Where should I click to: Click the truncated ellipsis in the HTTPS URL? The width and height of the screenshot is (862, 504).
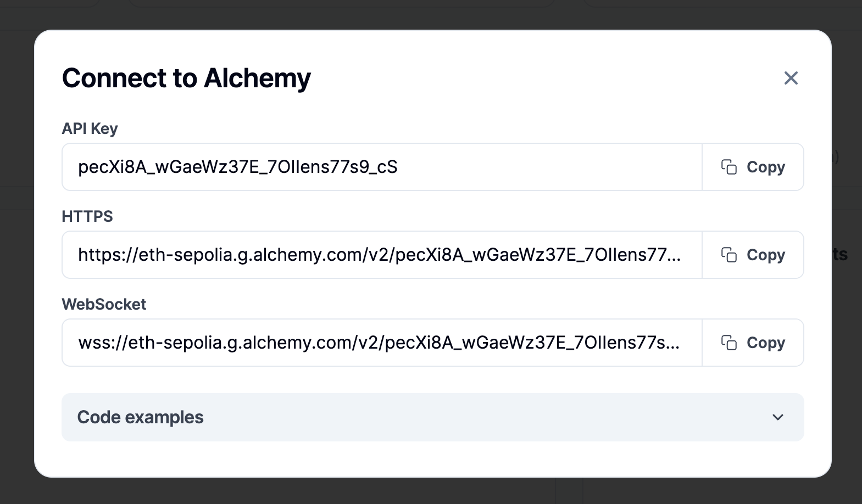674,257
